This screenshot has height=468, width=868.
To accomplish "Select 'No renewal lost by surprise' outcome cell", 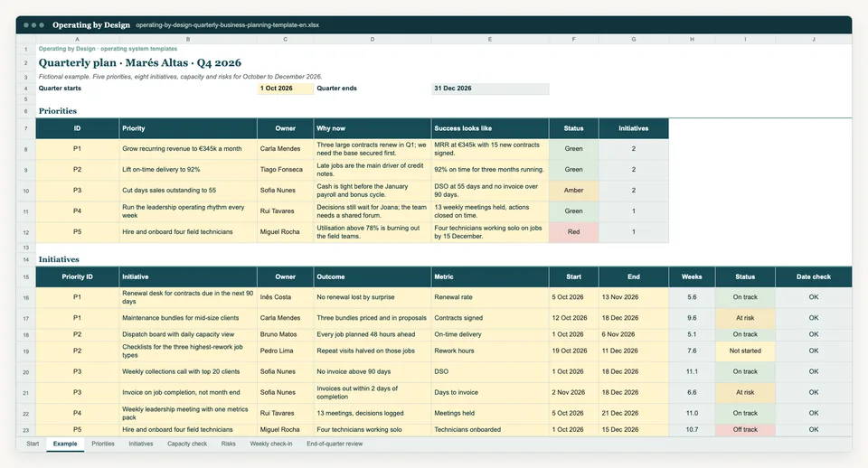I will [372, 297].
